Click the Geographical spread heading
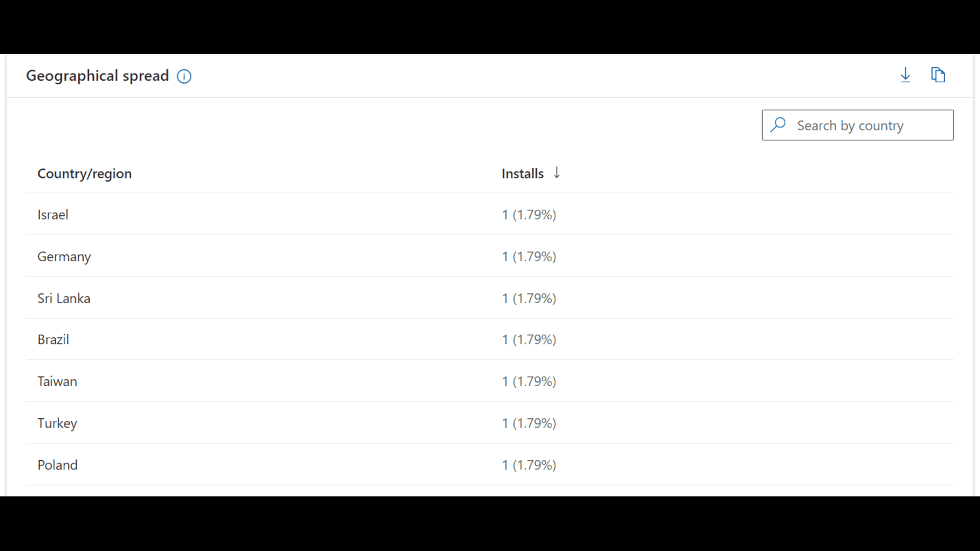This screenshot has height=551, width=980. pos(97,76)
